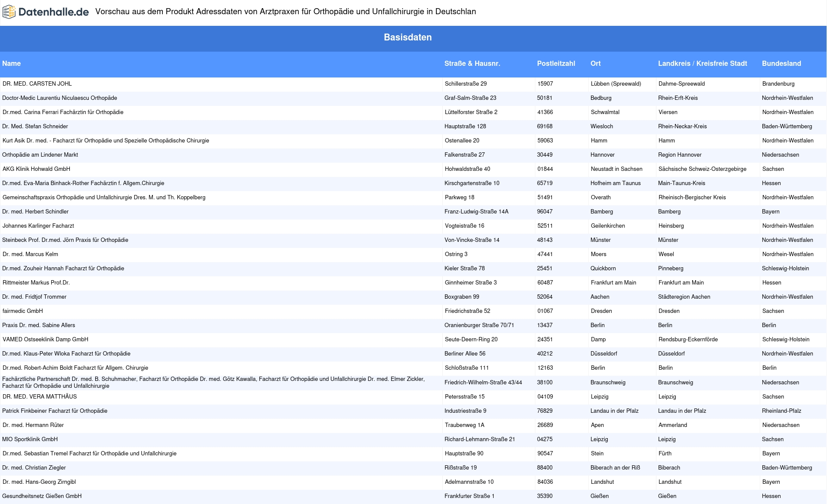Click Hofheim am Taunus city cell
Image resolution: width=827 pixels, height=504 pixels.
pos(616,183)
